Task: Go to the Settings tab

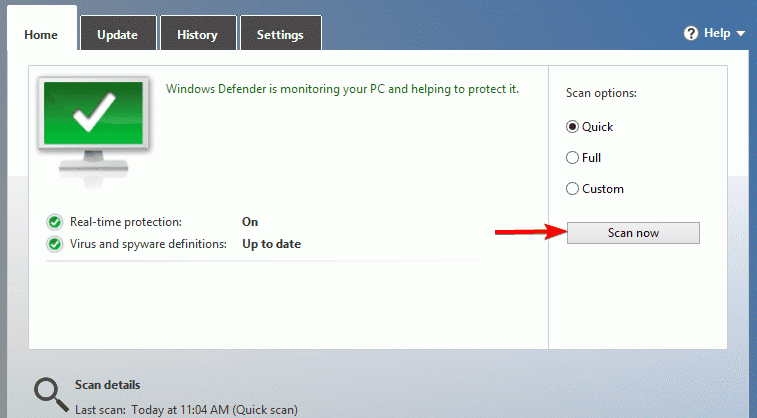Action: (x=280, y=35)
